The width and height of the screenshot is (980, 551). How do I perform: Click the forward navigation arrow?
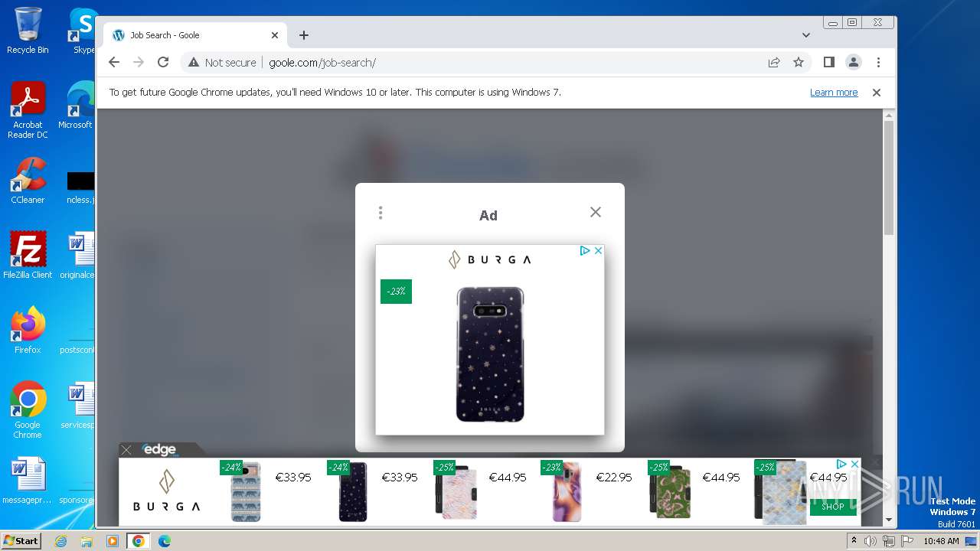tap(139, 62)
